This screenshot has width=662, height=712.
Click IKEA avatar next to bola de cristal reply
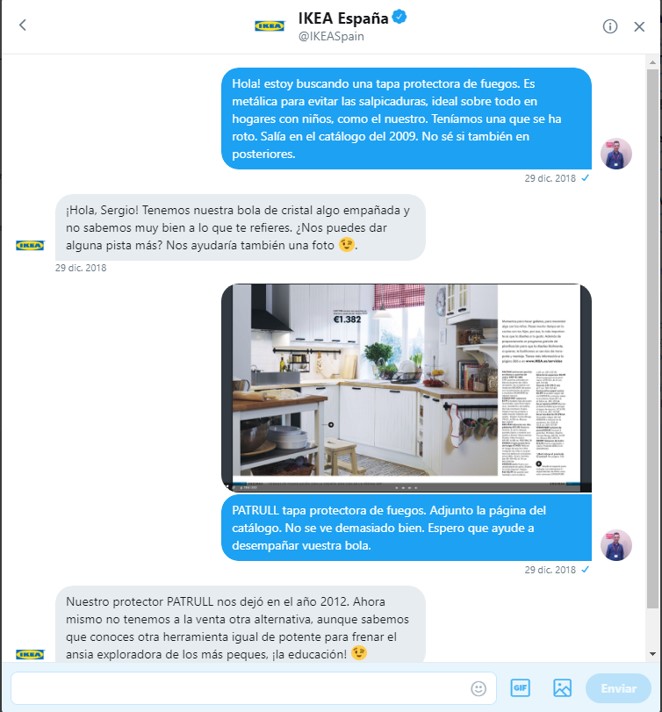pos(30,245)
